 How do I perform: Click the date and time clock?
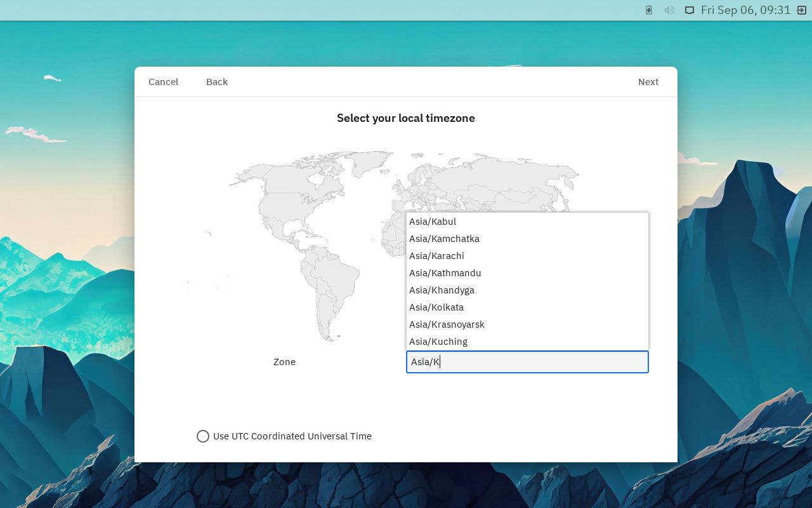click(745, 10)
